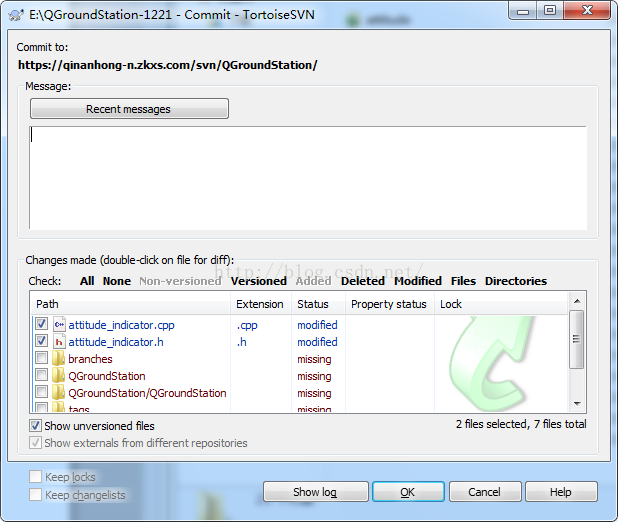Select the branches row name

pyautogui.click(x=90, y=359)
